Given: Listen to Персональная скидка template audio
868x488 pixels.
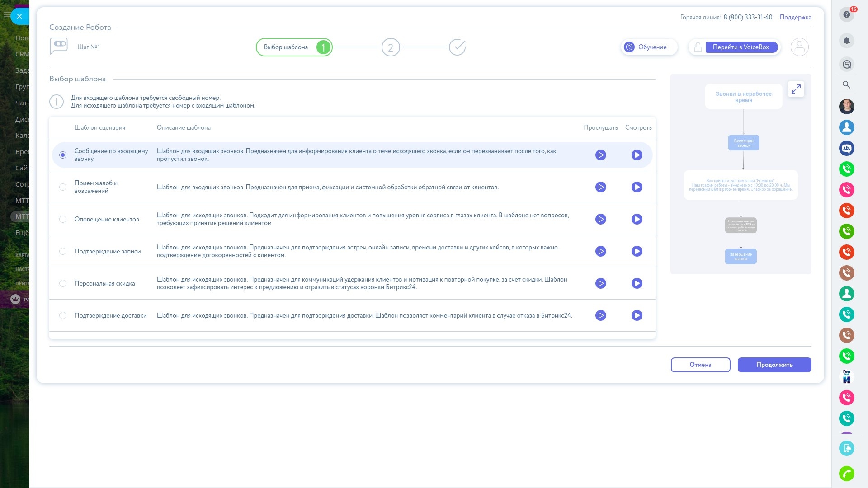Looking at the screenshot, I should [600, 283].
